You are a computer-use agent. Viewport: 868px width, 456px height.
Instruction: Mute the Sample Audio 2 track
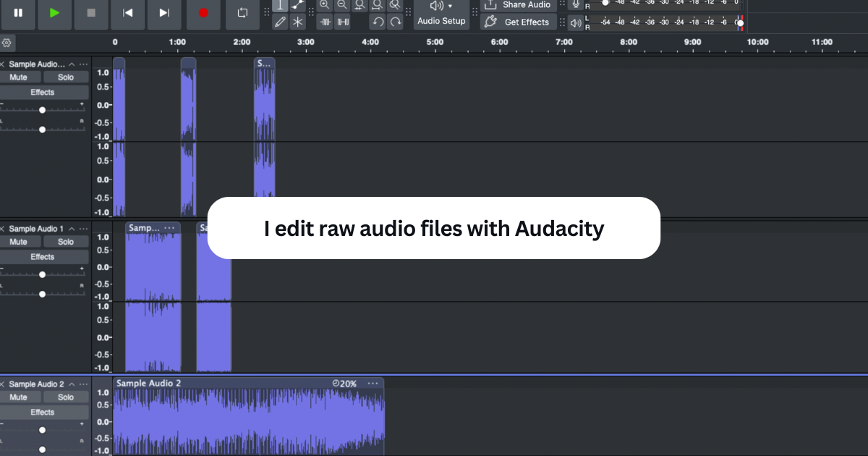click(x=19, y=397)
